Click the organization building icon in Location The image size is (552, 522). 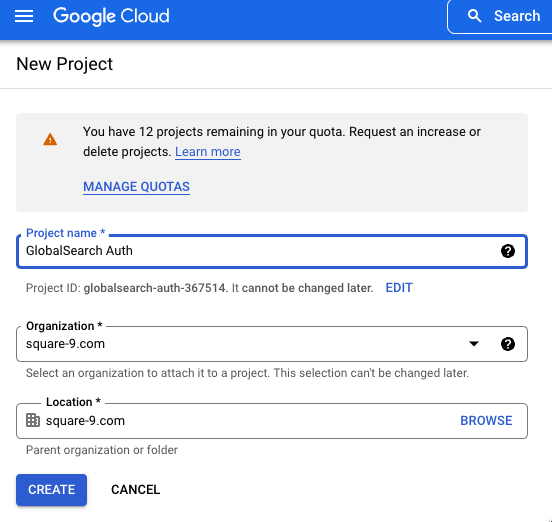tap(33, 420)
